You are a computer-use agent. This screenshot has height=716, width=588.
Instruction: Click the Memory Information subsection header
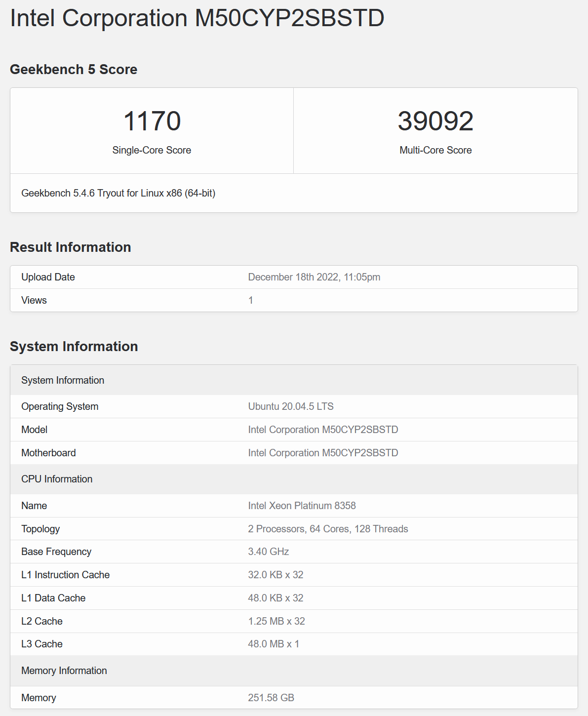point(64,670)
